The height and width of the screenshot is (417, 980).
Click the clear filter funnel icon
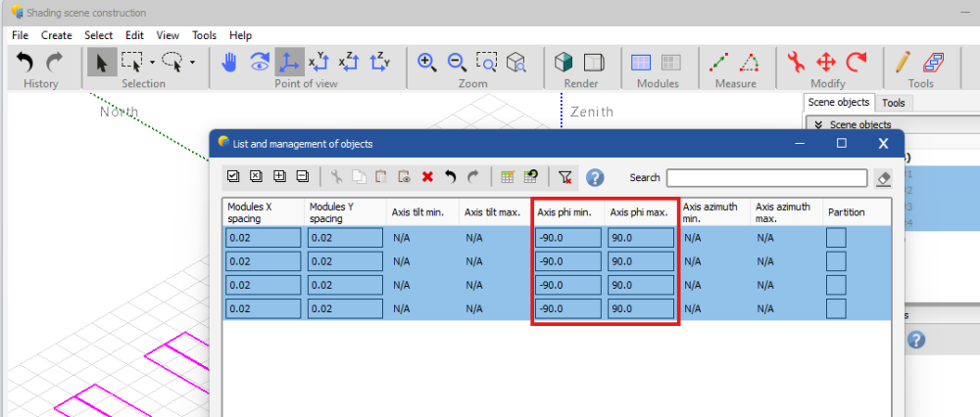pyautogui.click(x=565, y=177)
